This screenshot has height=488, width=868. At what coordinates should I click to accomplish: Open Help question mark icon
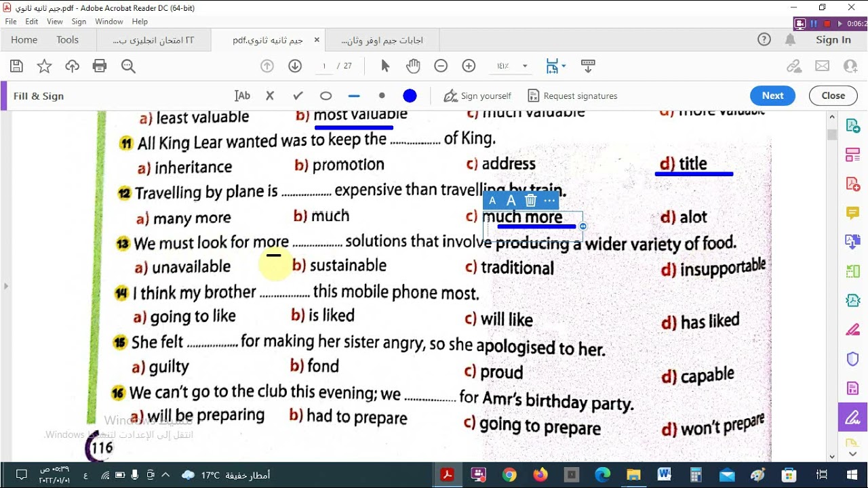[x=764, y=40]
